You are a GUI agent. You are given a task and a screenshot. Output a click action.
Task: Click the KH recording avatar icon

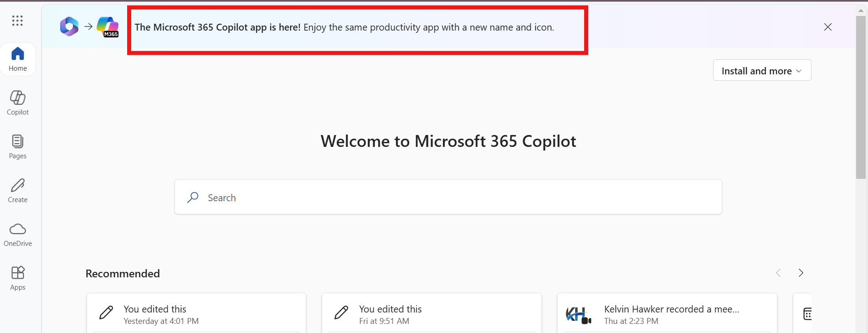click(578, 315)
